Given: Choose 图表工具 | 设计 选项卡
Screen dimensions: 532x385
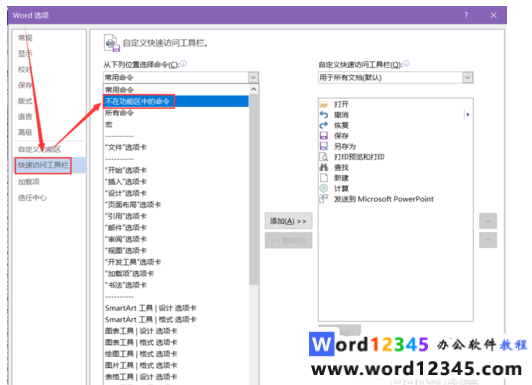Looking at the screenshot, I should click(176, 331).
